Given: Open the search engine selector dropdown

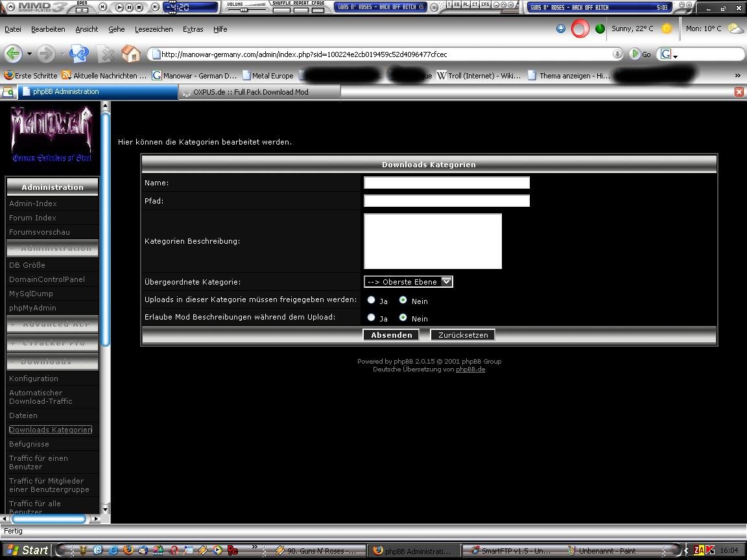Looking at the screenshot, I should click(x=668, y=54).
